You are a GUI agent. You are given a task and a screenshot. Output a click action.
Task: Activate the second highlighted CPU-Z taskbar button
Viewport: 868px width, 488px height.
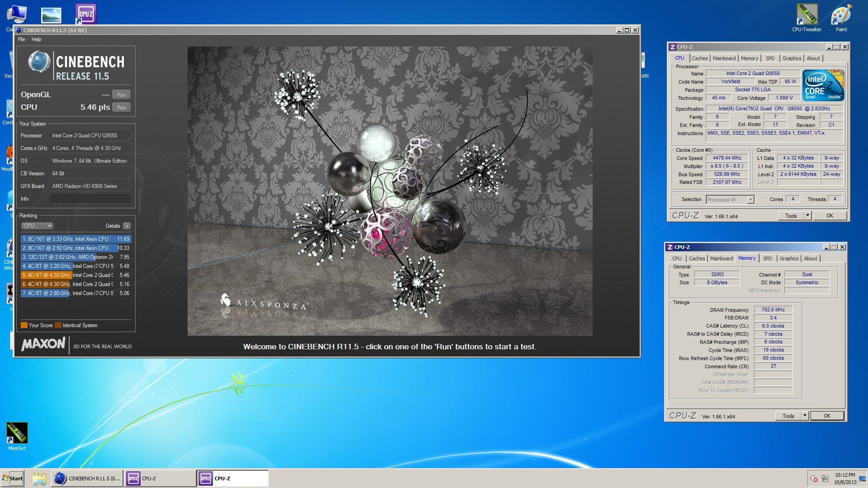[x=233, y=479]
